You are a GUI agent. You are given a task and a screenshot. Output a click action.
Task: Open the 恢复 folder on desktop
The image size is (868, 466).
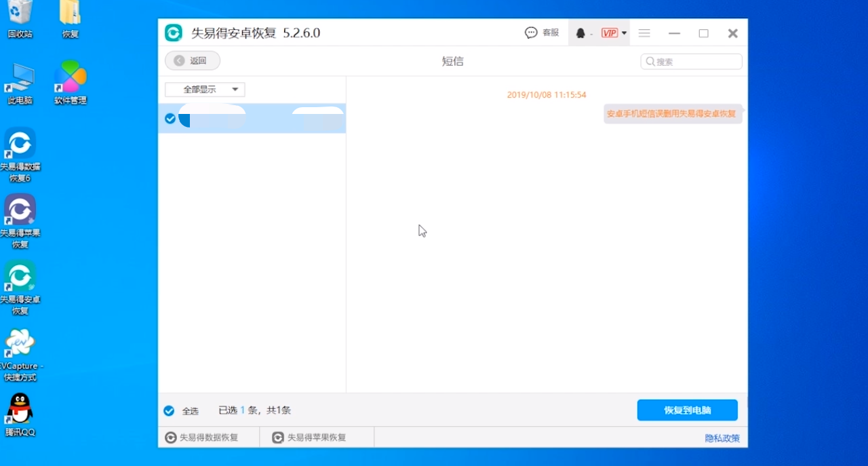(x=71, y=19)
